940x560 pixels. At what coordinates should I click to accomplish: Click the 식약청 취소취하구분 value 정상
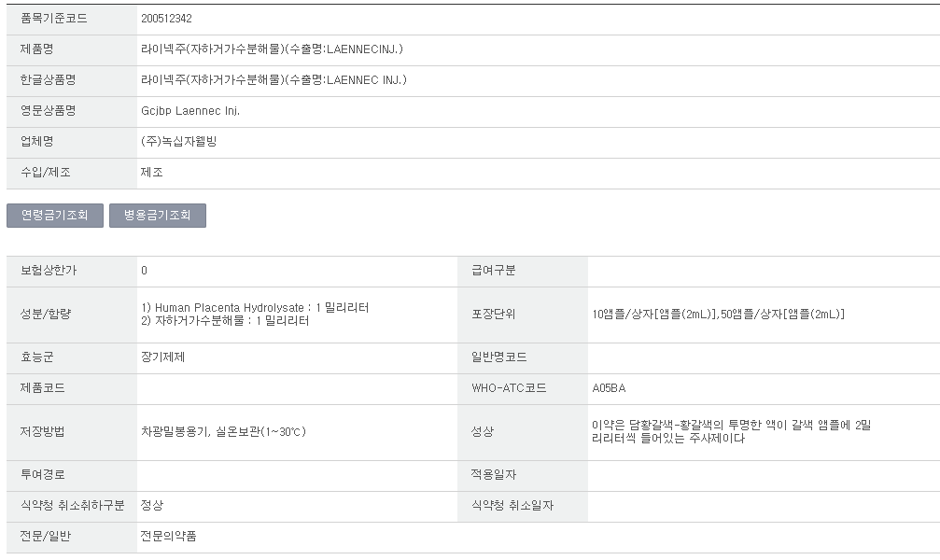coord(151,506)
